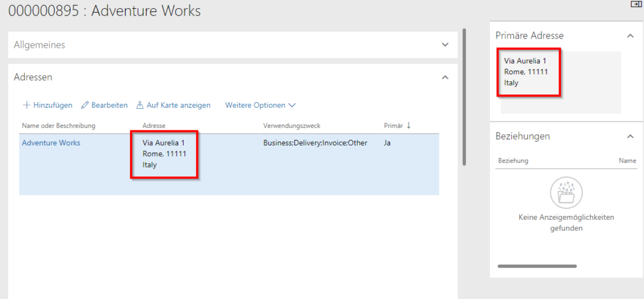
Task: Open the Adventure Works link in the grid
Action: pos(51,143)
